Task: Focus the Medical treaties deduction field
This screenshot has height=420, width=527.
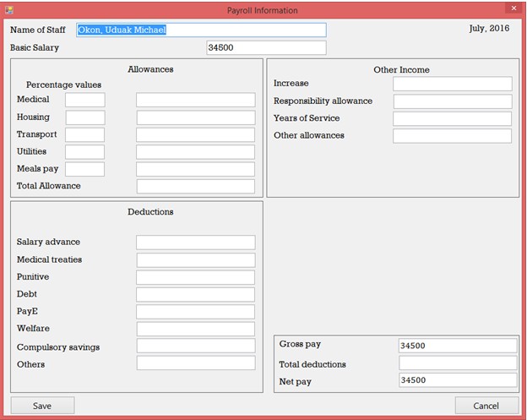Action: [x=196, y=260]
